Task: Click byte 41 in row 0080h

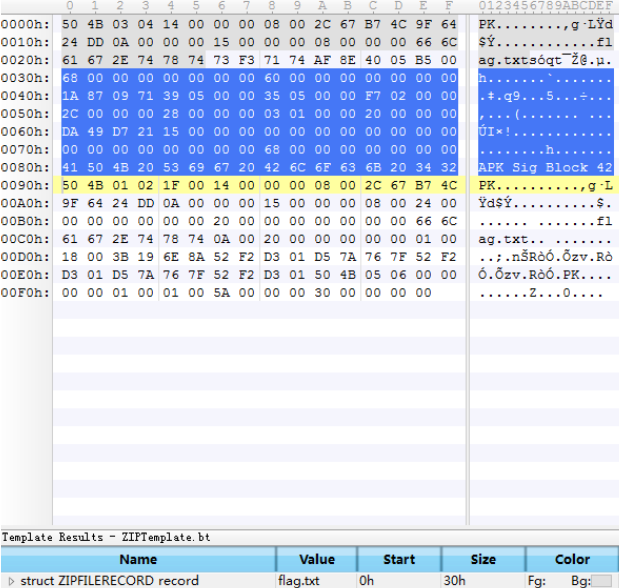Action: click(70, 168)
